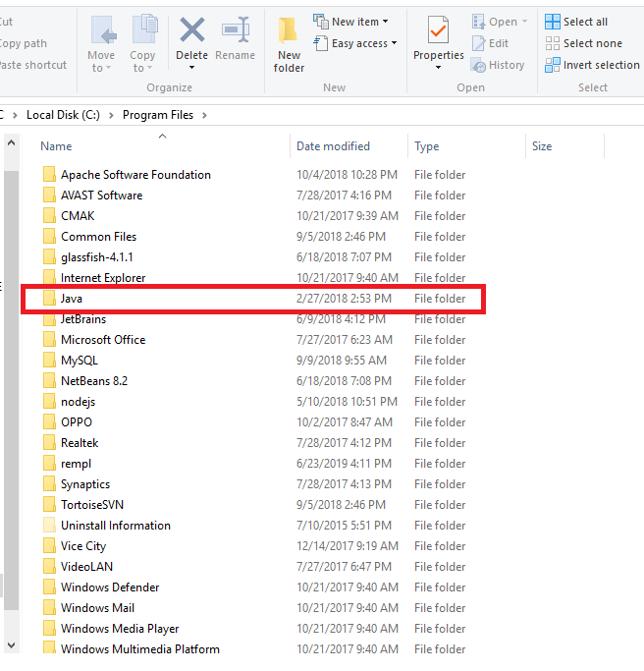644x671 pixels.
Task: Select the Windows Mail folder name
Action: coord(97,608)
